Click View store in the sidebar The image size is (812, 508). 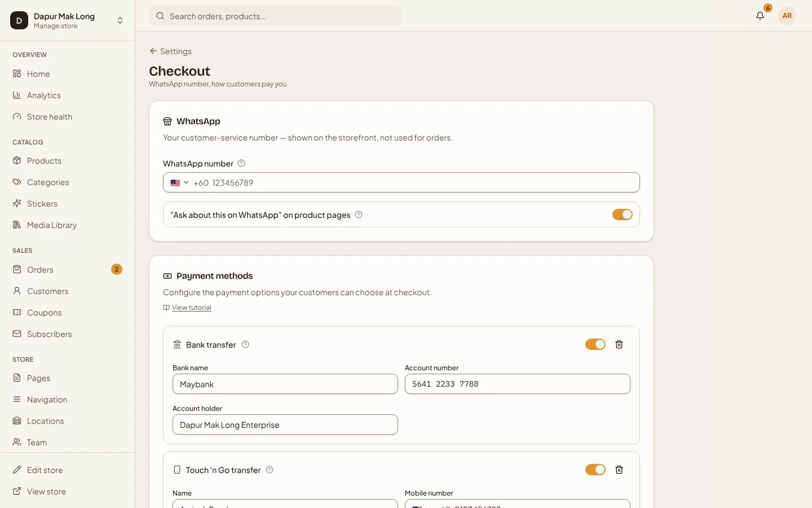pyautogui.click(x=68, y=492)
